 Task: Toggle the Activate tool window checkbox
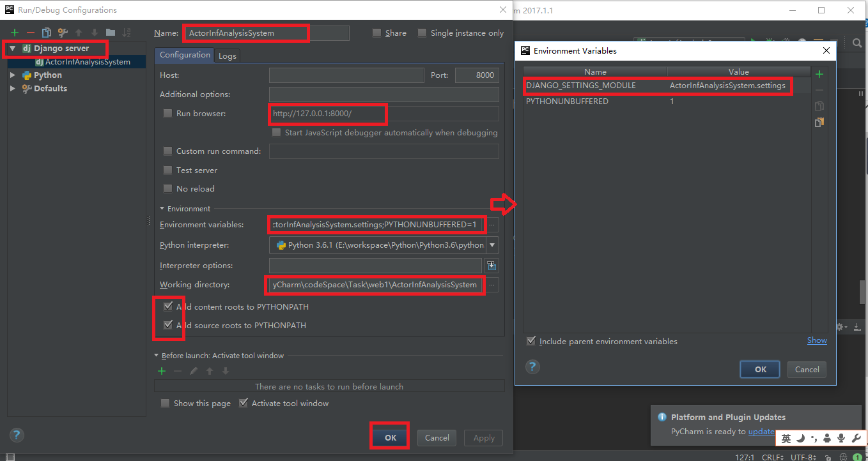243,403
